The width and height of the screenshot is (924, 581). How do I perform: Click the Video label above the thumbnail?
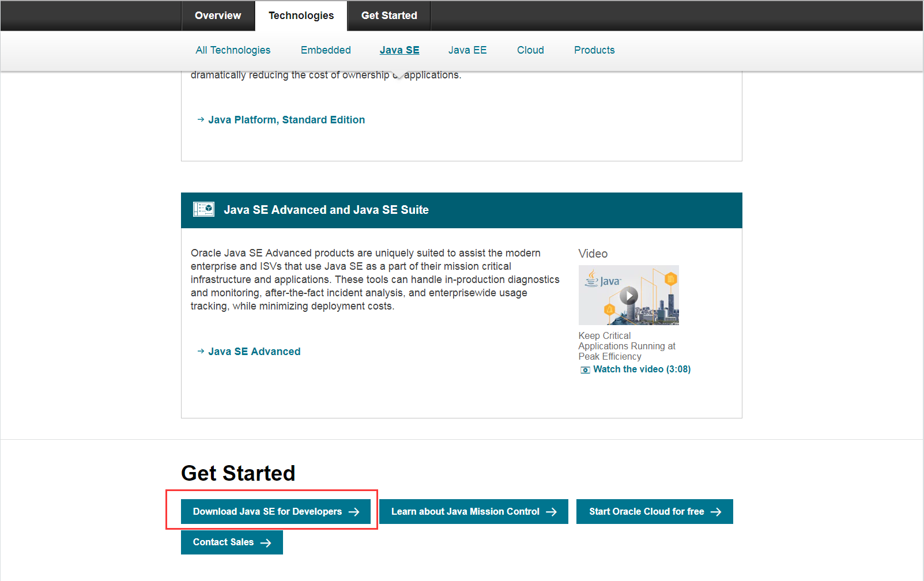pyautogui.click(x=593, y=254)
